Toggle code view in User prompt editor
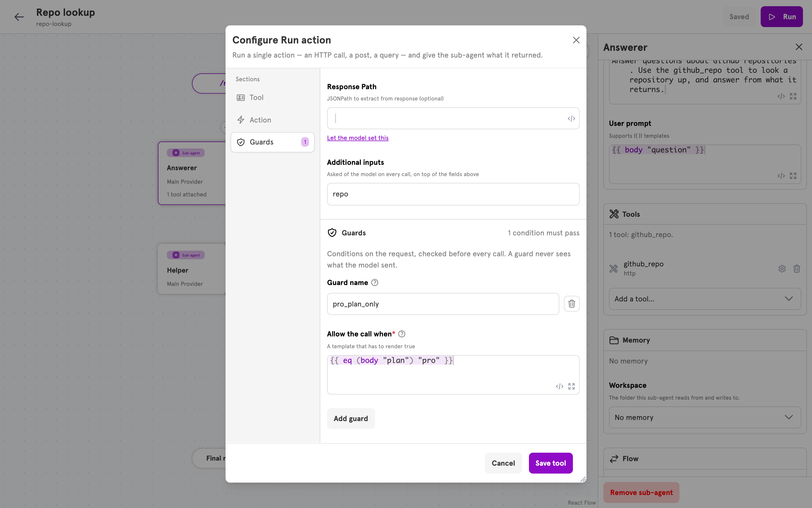The image size is (812, 508). point(781,176)
